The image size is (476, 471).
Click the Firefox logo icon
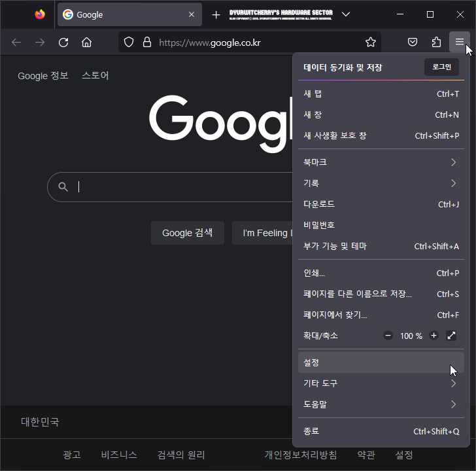pyautogui.click(x=40, y=14)
